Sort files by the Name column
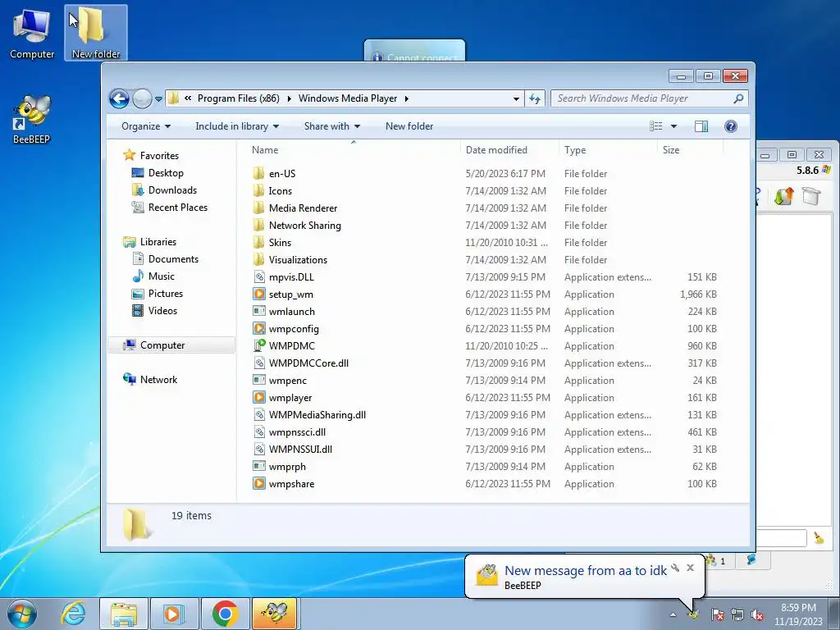Image resolution: width=840 pixels, height=630 pixels. point(354,150)
